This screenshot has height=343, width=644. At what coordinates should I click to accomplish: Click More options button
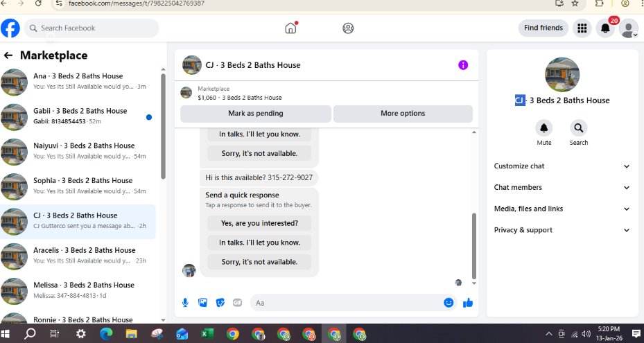(x=403, y=114)
